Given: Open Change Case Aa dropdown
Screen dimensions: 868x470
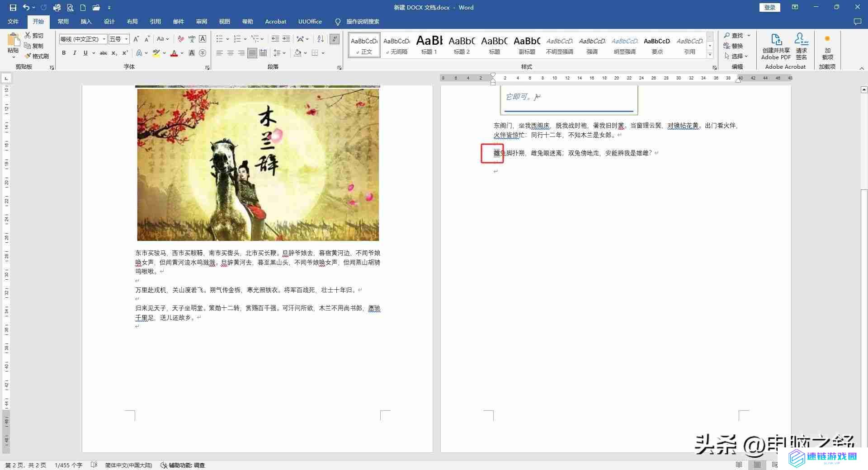Looking at the screenshot, I should click(x=163, y=39).
